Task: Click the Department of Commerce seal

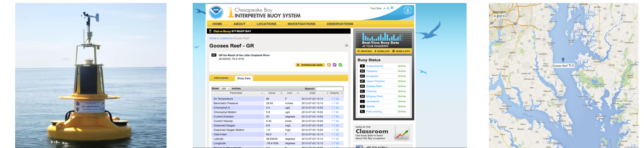Action: click(407, 10)
